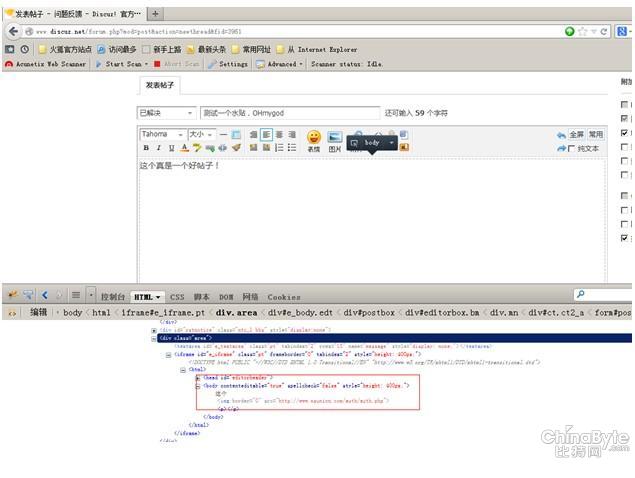Image resolution: width=635 pixels, height=478 pixels.
Task: Open the 常用网址 bookmark folder
Action: pyautogui.click(x=251, y=49)
